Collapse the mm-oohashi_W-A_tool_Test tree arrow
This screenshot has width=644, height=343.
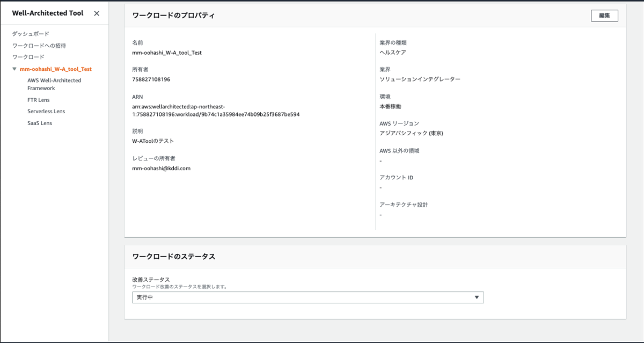14,69
